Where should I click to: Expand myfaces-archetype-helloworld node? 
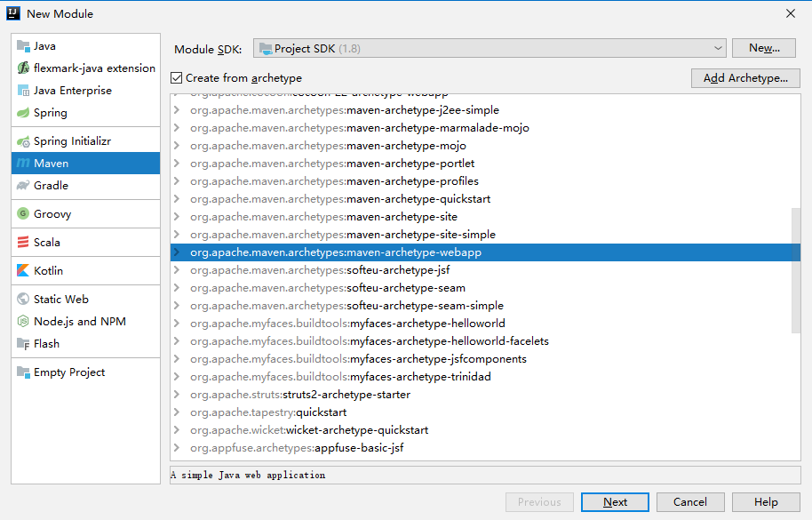point(177,324)
